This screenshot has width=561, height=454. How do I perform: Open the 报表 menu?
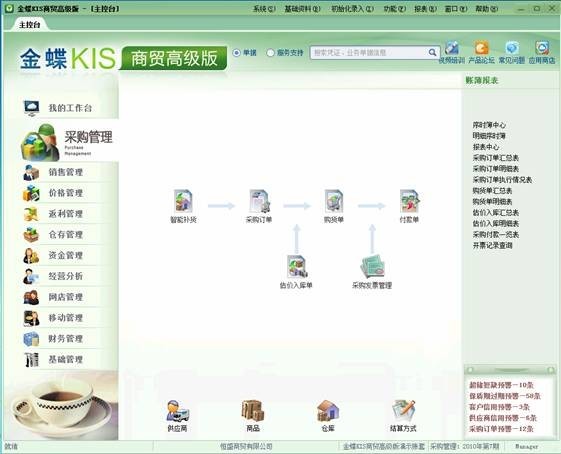click(x=425, y=9)
